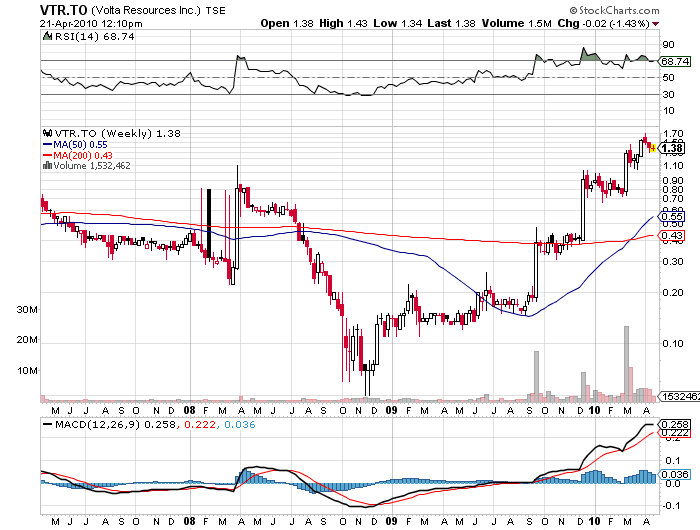Click the large volume bar in September 2009

pos(536,376)
